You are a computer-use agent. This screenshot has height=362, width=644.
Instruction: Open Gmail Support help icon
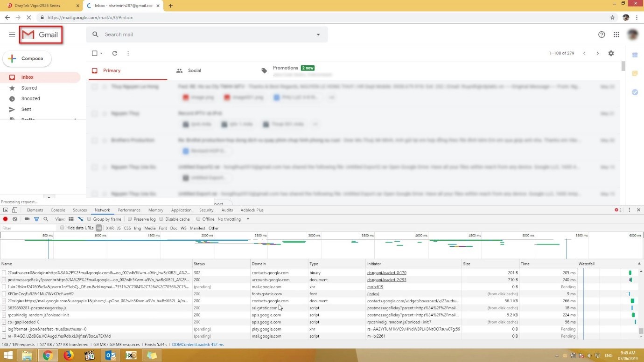(602, 35)
